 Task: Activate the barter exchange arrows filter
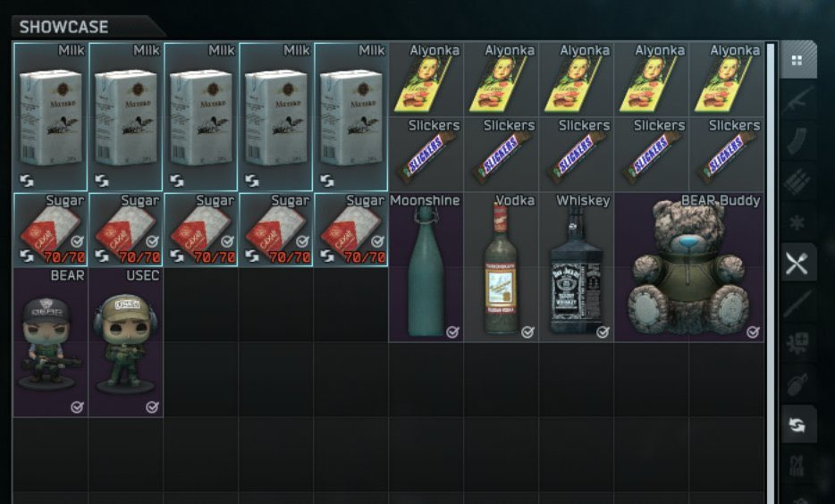797,424
